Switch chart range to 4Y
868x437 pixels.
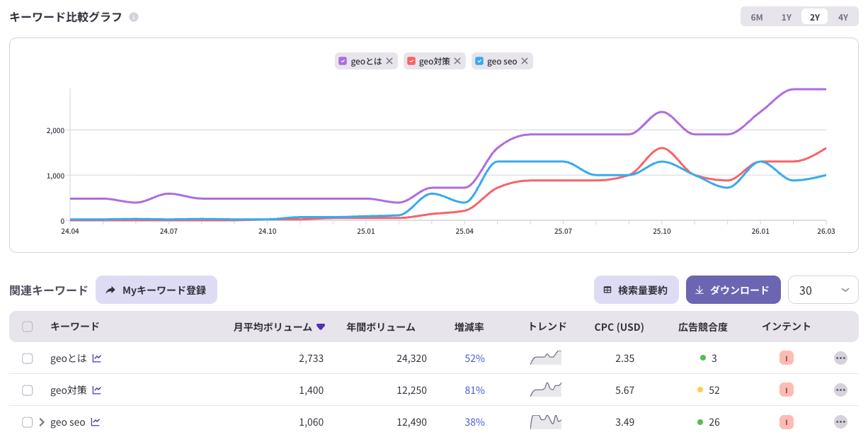(x=843, y=17)
